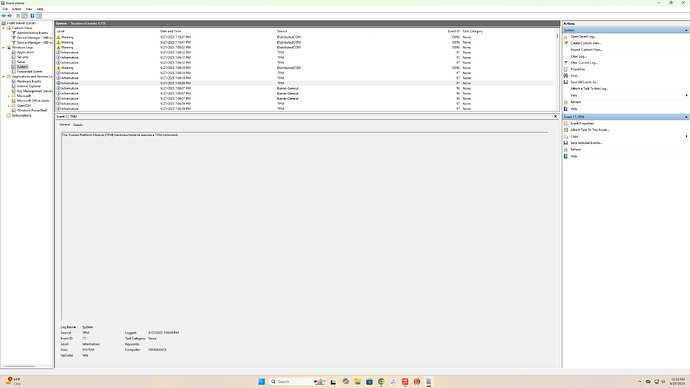Click the console tree horizontal scrollbar
Image resolution: width=690 pixels, height=388 pixels.
(20, 366)
